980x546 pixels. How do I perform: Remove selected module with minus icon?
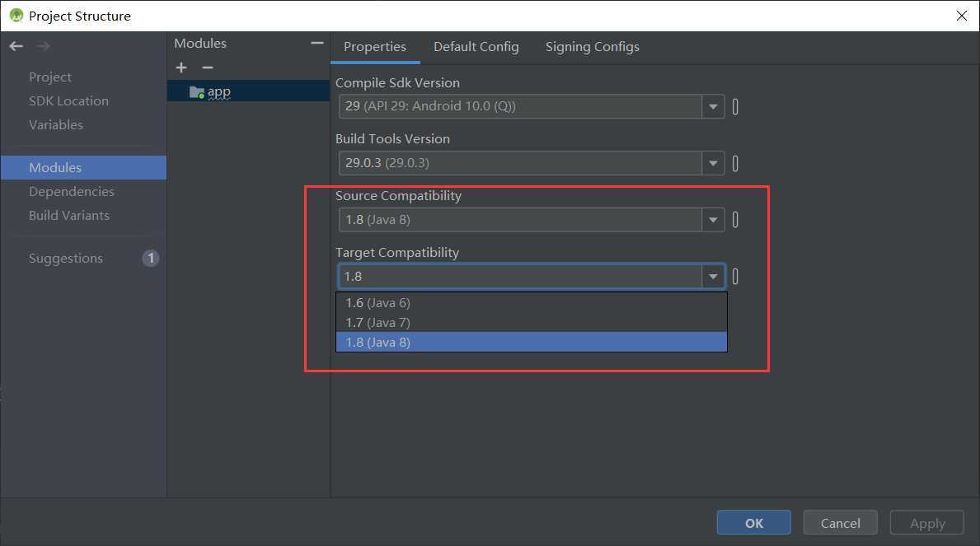pyautogui.click(x=208, y=68)
